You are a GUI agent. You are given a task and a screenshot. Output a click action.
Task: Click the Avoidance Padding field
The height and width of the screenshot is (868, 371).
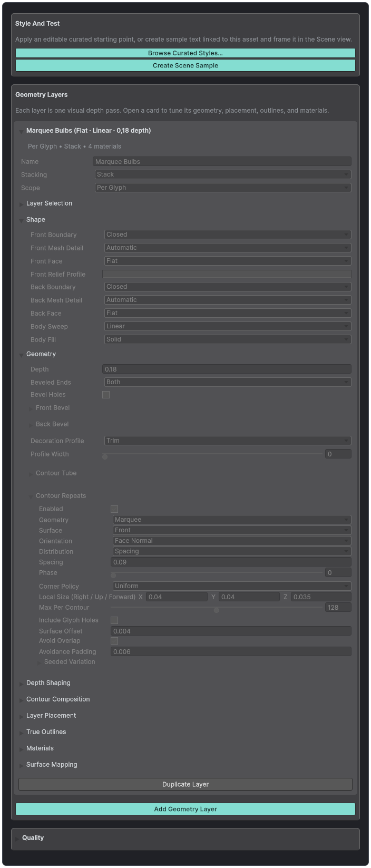(x=231, y=651)
